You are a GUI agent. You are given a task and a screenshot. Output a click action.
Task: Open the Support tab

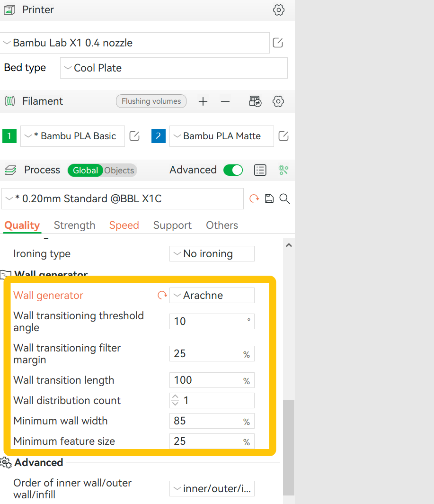pos(172,225)
